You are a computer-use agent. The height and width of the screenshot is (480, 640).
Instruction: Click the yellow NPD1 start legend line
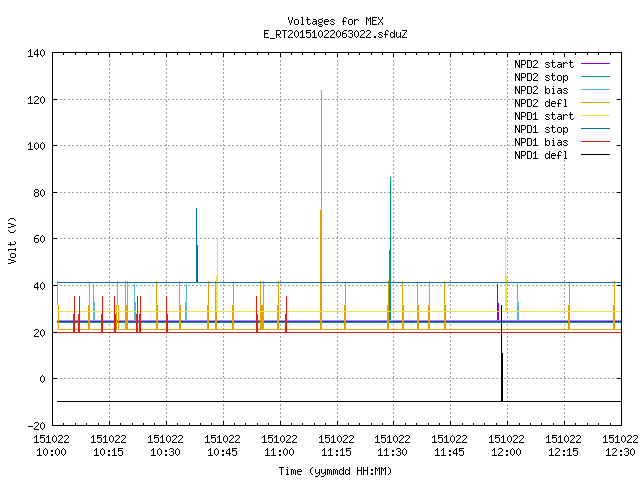pos(596,116)
